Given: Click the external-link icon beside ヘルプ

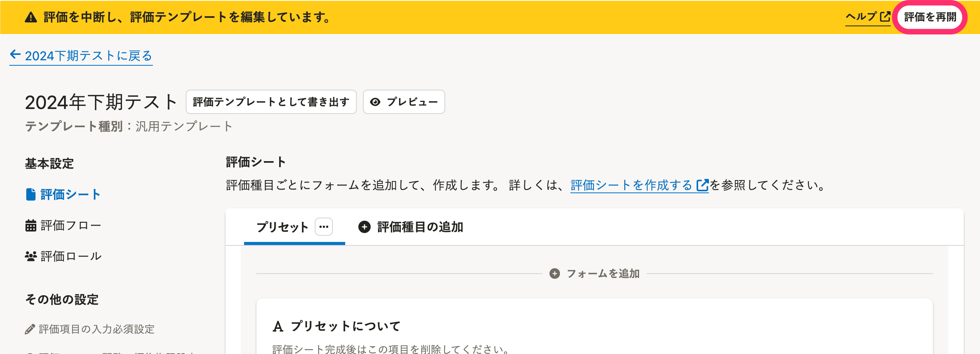Looking at the screenshot, I should (885, 17).
